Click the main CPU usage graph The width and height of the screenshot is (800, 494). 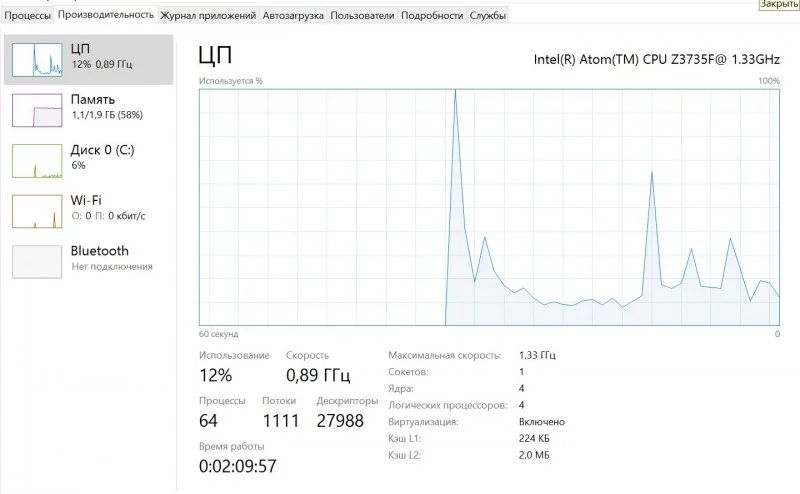489,207
